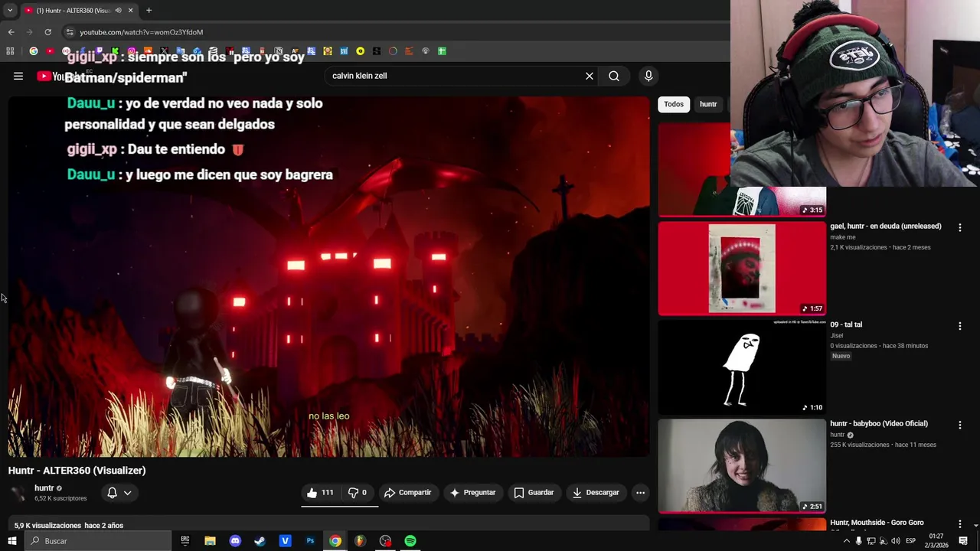980x551 pixels.
Task: Open the Windows Start menu
Action: pyautogui.click(x=12, y=541)
